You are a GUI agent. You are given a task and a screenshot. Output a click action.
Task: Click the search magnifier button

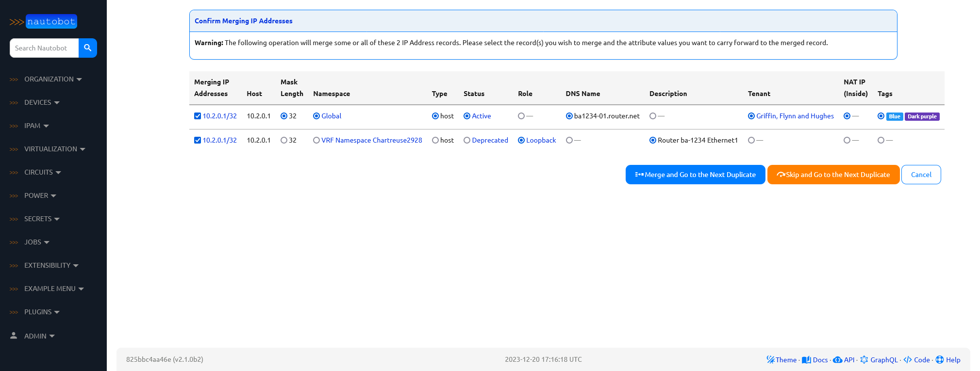88,48
